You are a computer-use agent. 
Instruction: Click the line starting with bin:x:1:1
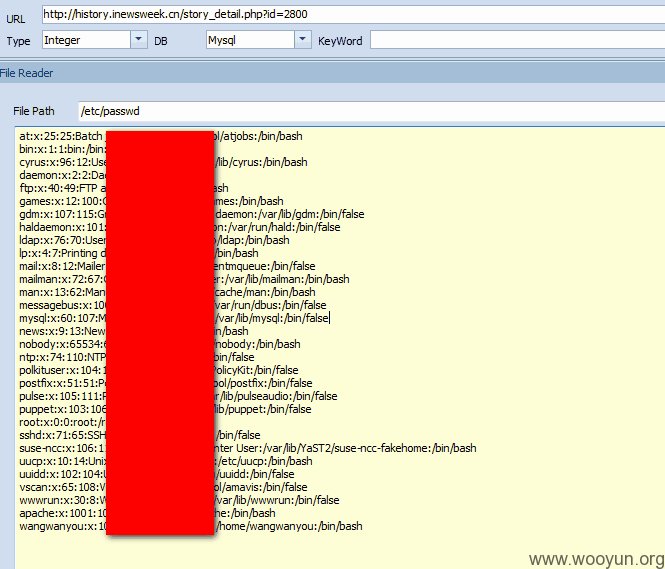(x=62, y=149)
